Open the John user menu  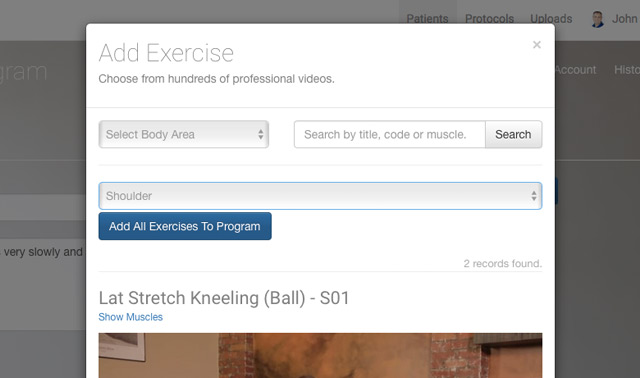pos(624,19)
